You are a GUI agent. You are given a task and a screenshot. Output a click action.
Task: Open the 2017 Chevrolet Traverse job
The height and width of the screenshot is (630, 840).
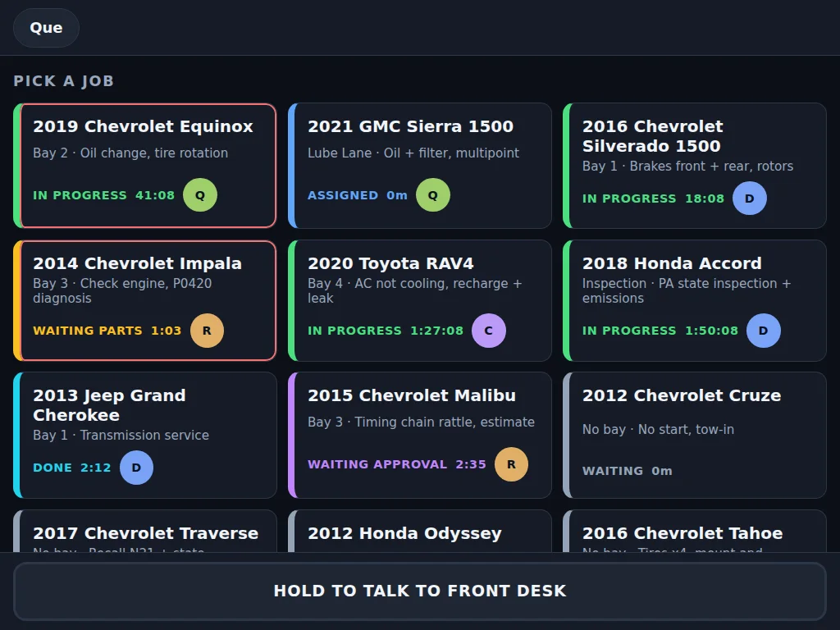[x=145, y=531]
